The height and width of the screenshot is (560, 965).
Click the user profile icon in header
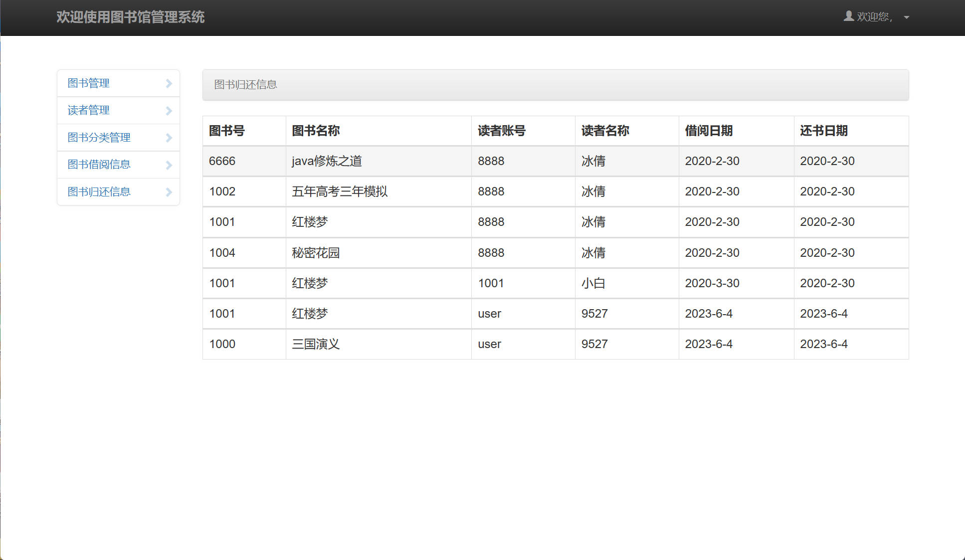(848, 16)
